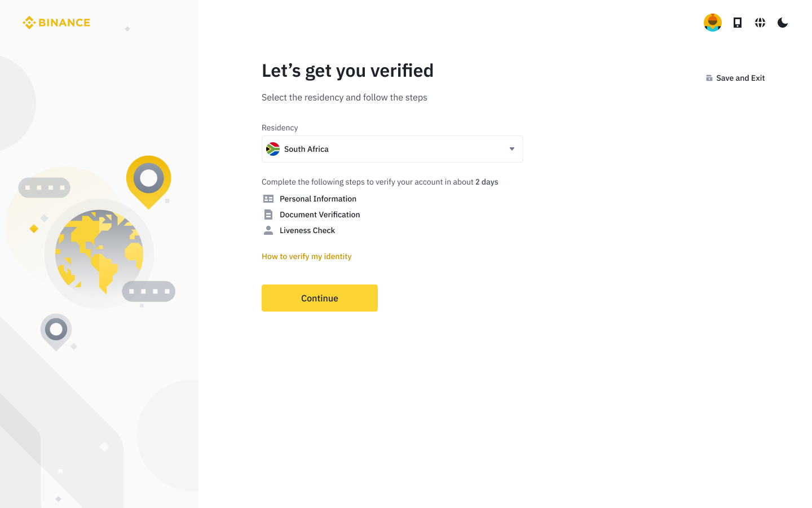Select the Liveness Check step label
Viewport: 812px width, 508px height.
(x=307, y=230)
